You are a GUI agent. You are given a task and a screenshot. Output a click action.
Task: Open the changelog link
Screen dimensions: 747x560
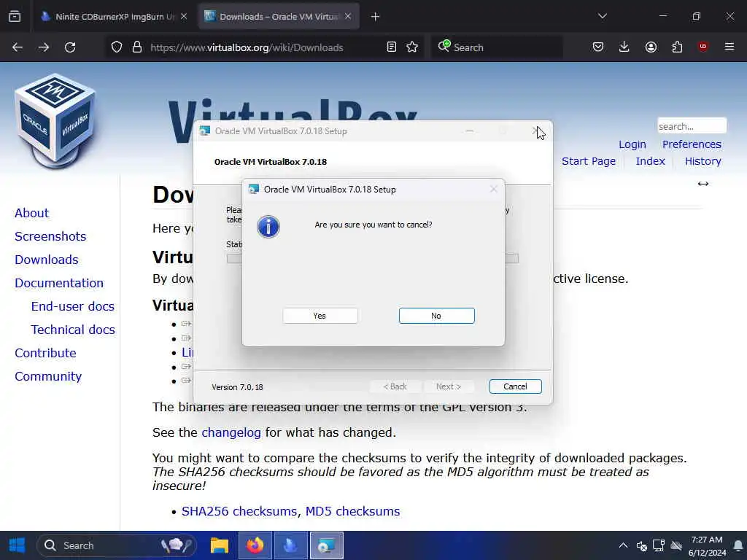point(231,432)
